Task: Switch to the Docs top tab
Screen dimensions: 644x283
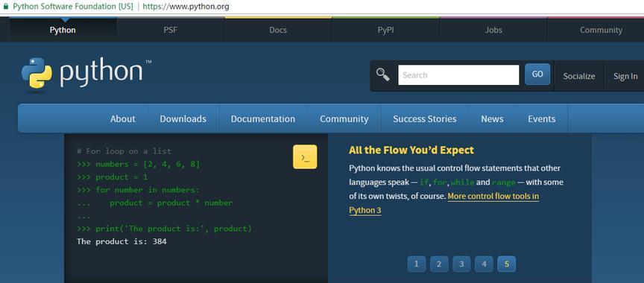Action: [278, 30]
